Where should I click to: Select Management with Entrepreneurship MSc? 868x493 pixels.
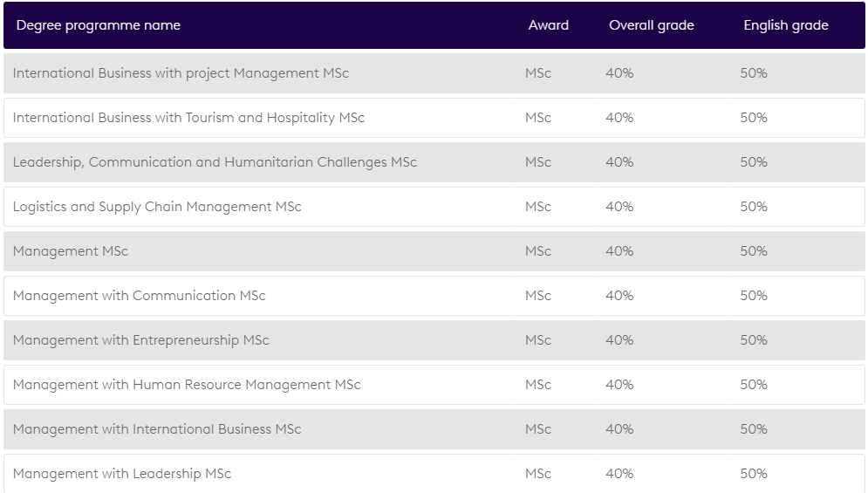click(x=140, y=340)
